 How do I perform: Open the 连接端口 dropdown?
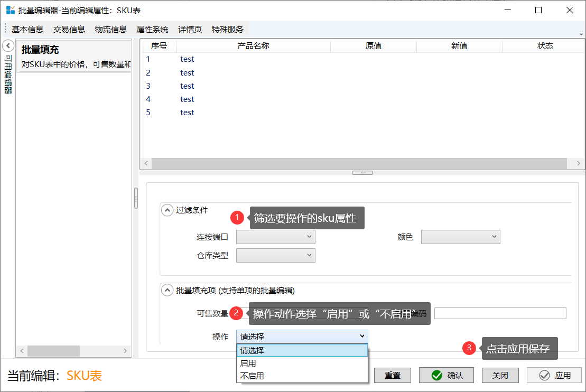pyautogui.click(x=275, y=237)
